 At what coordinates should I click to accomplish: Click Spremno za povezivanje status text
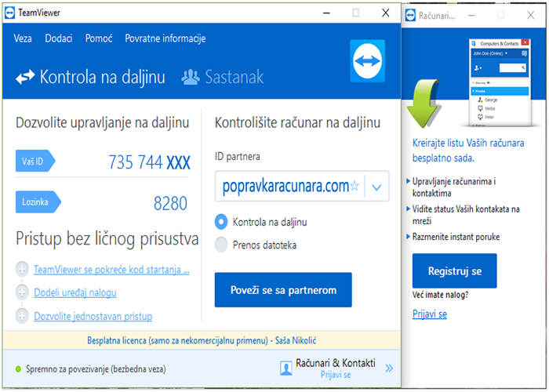[x=96, y=369]
